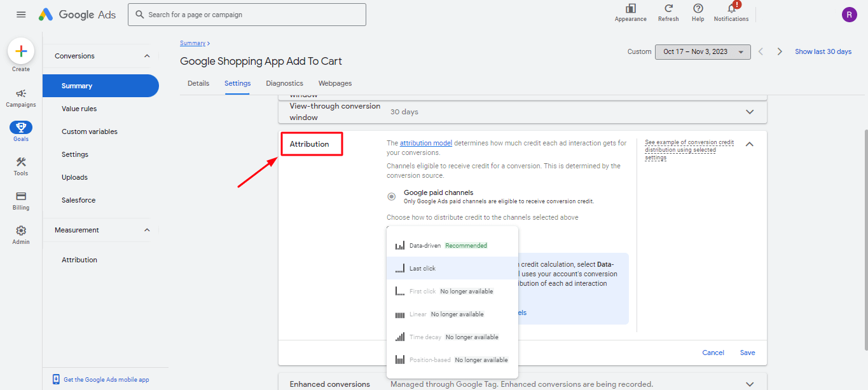
Task: Open Campaigns in the sidebar
Action: point(21,98)
